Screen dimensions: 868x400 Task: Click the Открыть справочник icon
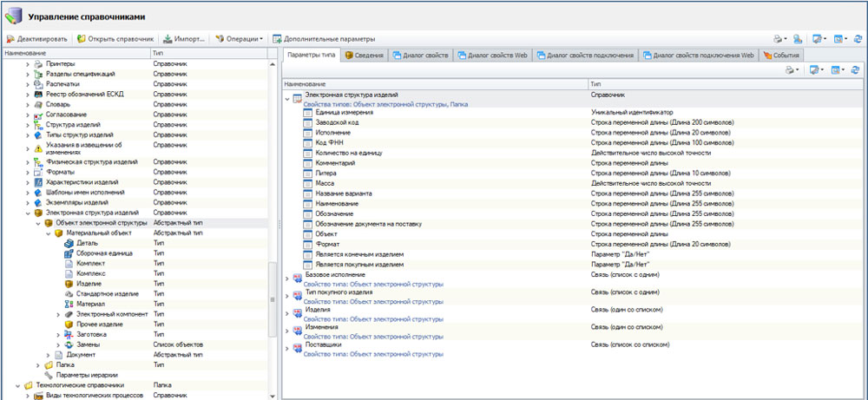[x=82, y=39]
